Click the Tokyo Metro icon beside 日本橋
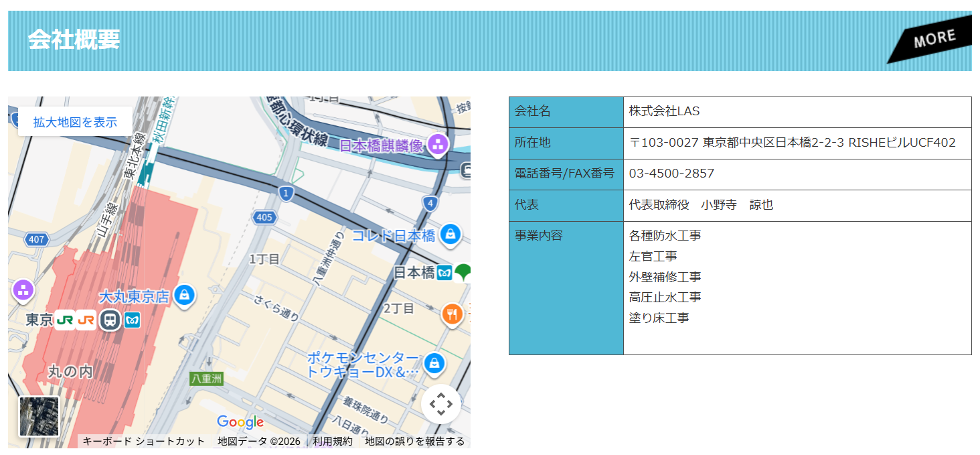Viewport: 980px width, 455px height. [x=444, y=273]
